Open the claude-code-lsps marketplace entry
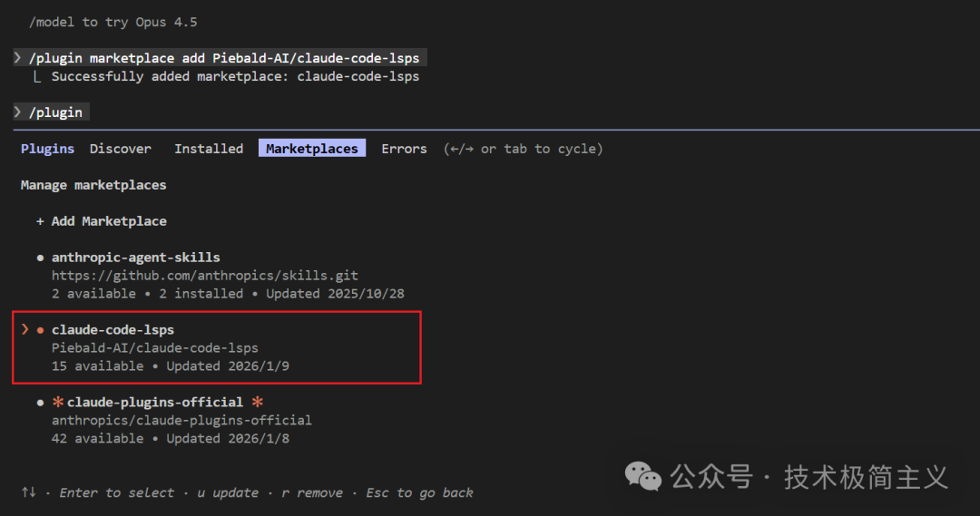Image resolution: width=980 pixels, height=516 pixels. (x=113, y=330)
